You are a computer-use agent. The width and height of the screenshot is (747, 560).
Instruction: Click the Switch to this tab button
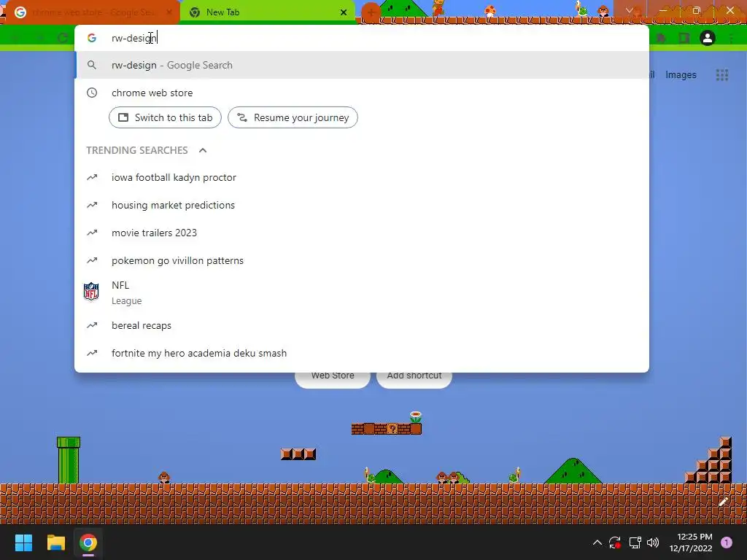165,117
